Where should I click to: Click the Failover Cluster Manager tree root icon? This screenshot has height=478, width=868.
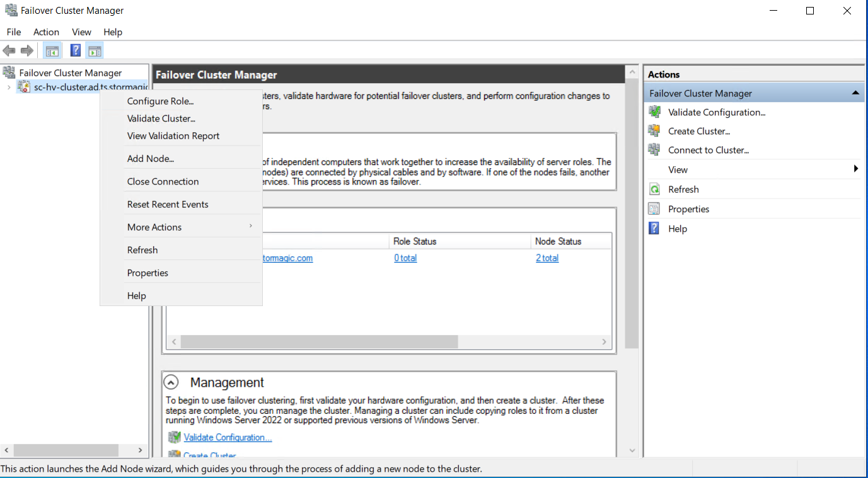point(9,72)
